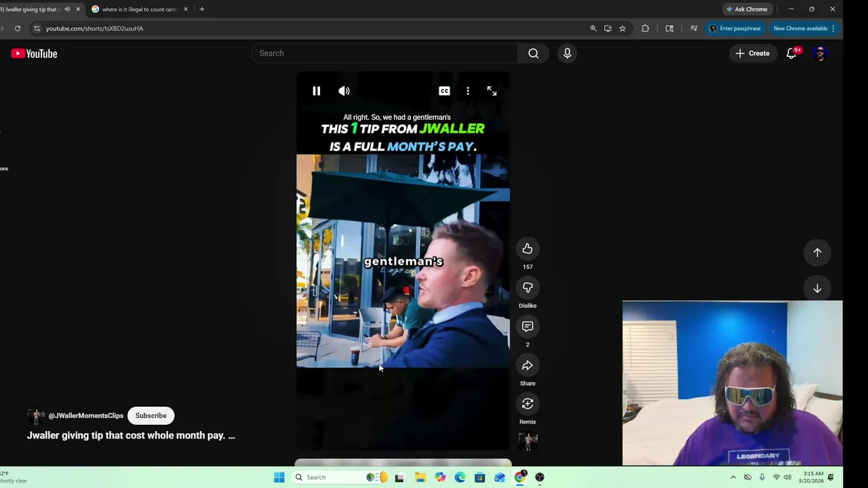Subscribe to JWallerMomentsClips

151,415
